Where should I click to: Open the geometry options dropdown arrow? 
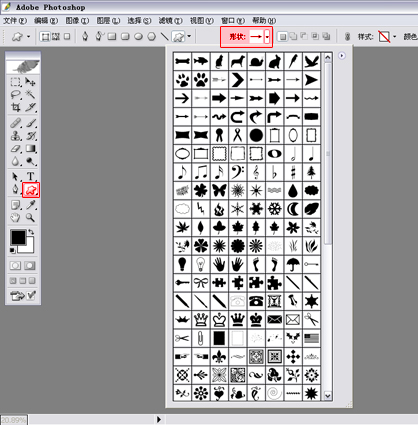coord(189,36)
